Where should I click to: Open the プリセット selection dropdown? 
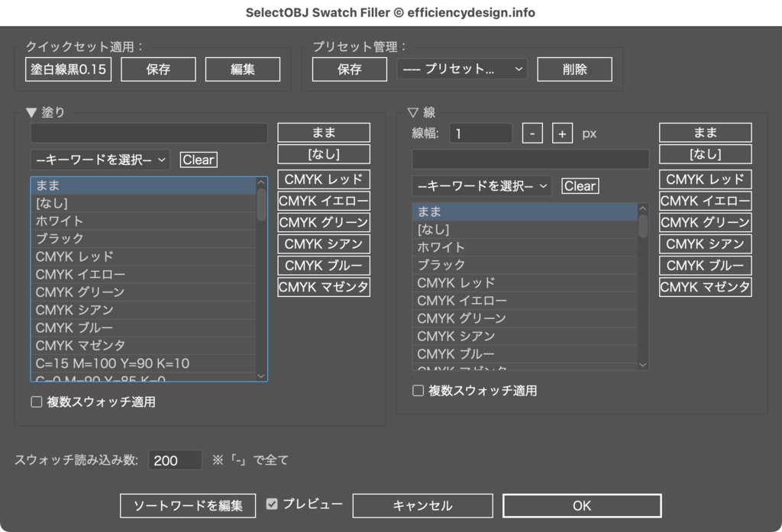[464, 68]
